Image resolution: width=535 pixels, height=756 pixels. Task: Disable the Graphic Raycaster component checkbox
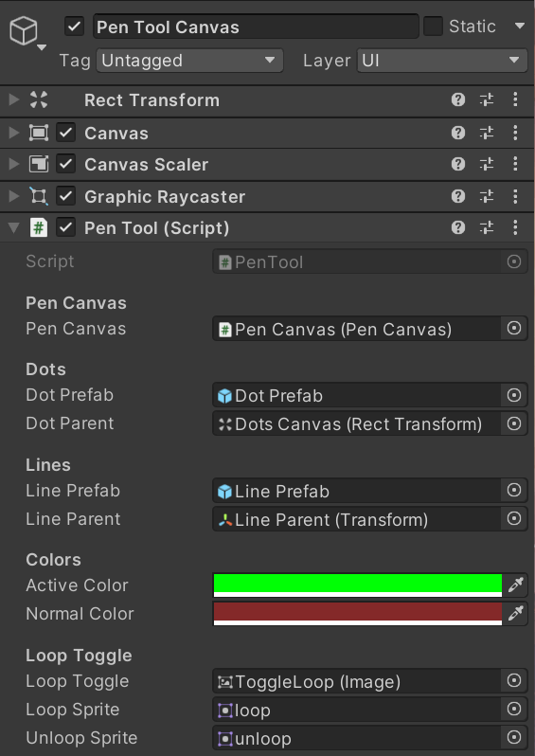(65, 196)
